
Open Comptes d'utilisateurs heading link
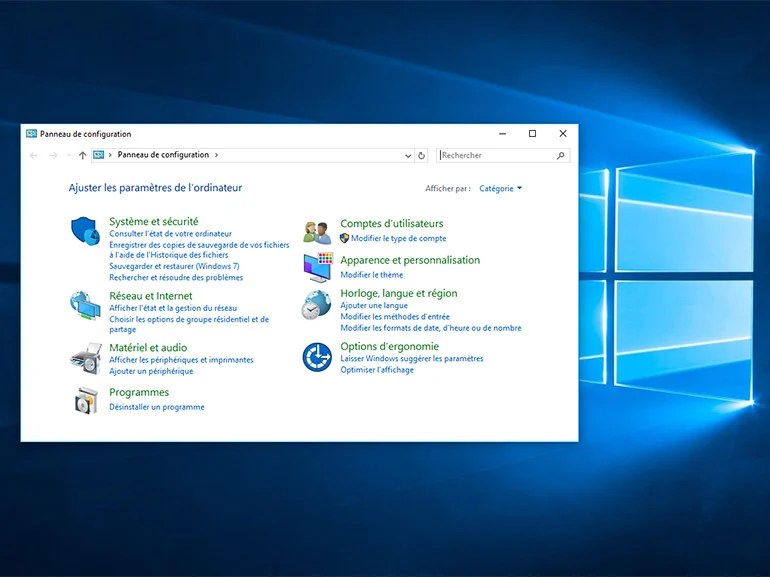click(392, 223)
